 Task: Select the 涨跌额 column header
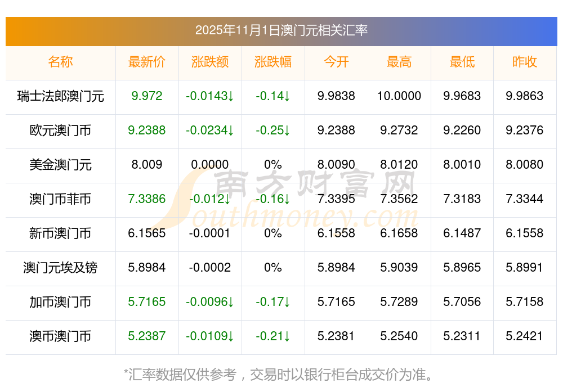point(209,62)
